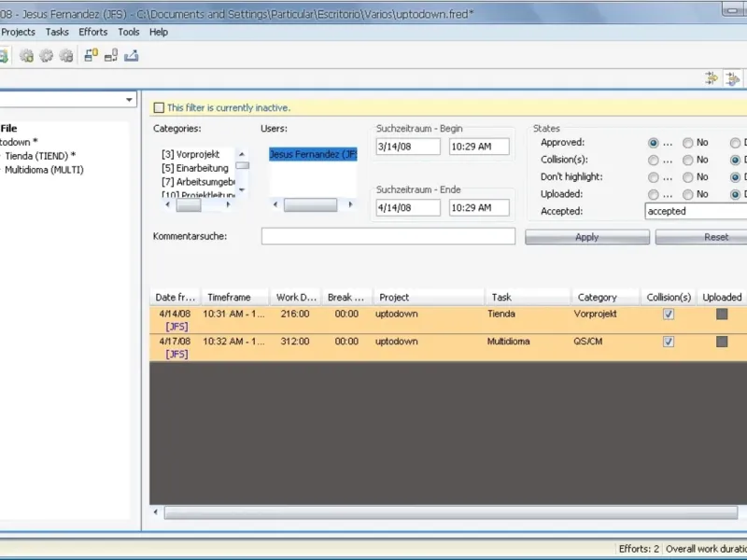Click the yellow arrow filter icon

[712, 78]
